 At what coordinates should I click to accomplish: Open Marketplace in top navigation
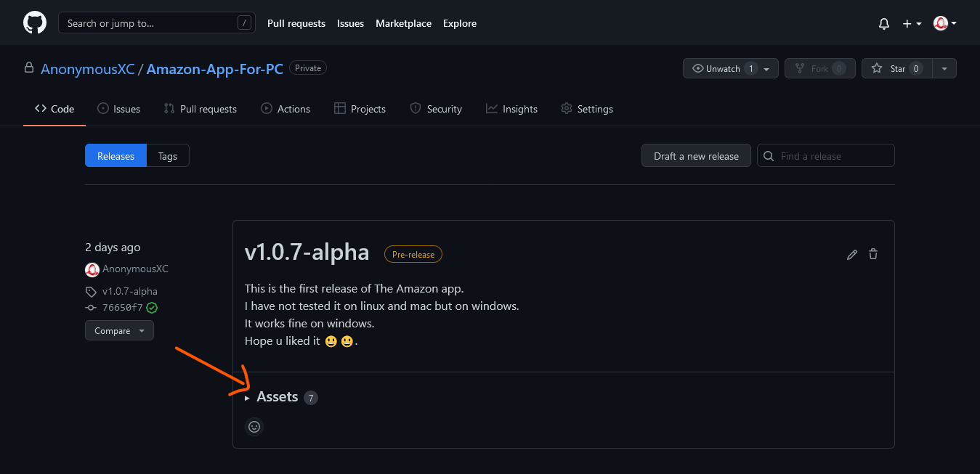[403, 23]
